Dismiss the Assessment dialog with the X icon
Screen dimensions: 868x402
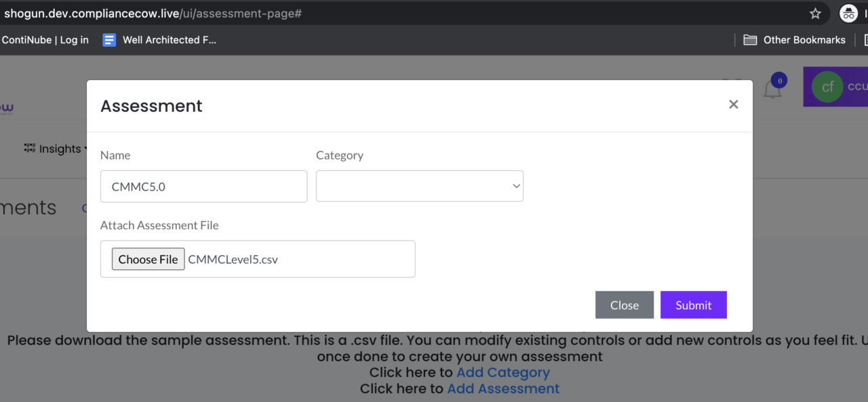[x=733, y=104]
